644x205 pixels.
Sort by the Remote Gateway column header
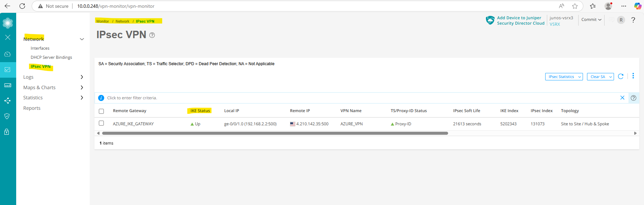click(129, 111)
